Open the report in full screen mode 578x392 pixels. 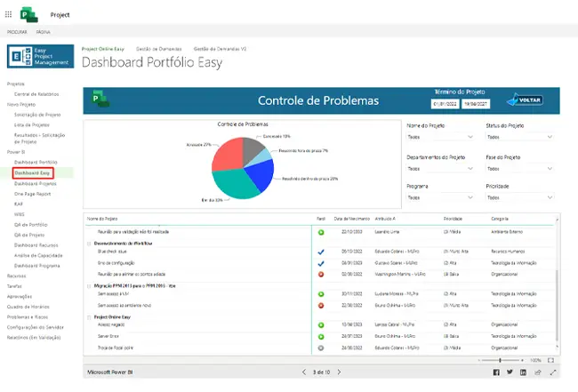pyautogui.click(x=553, y=372)
